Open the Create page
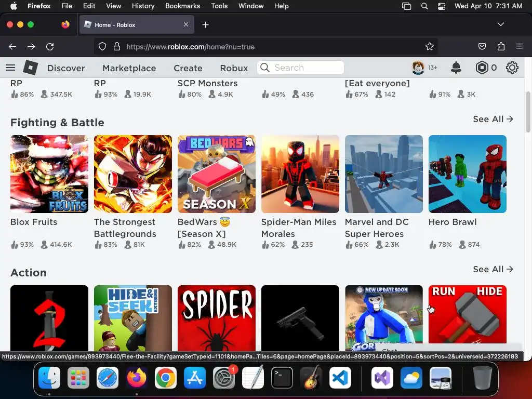This screenshot has height=399, width=532. (188, 68)
